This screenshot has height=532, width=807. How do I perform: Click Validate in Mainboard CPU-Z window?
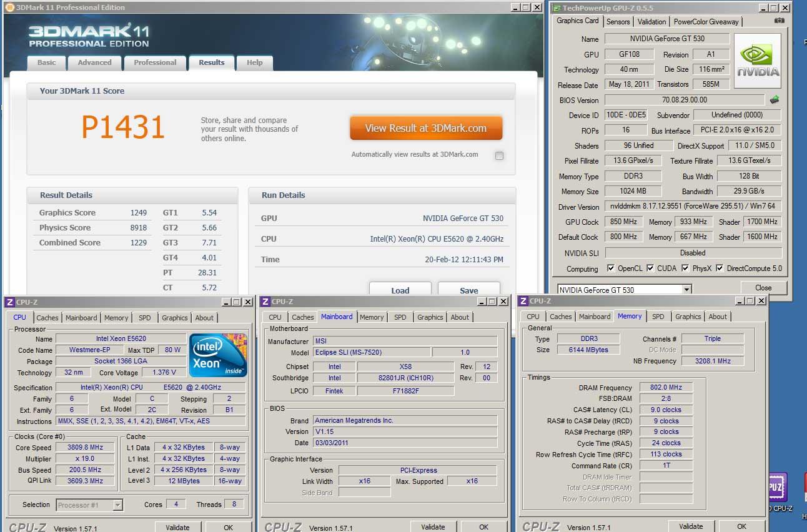click(x=433, y=527)
